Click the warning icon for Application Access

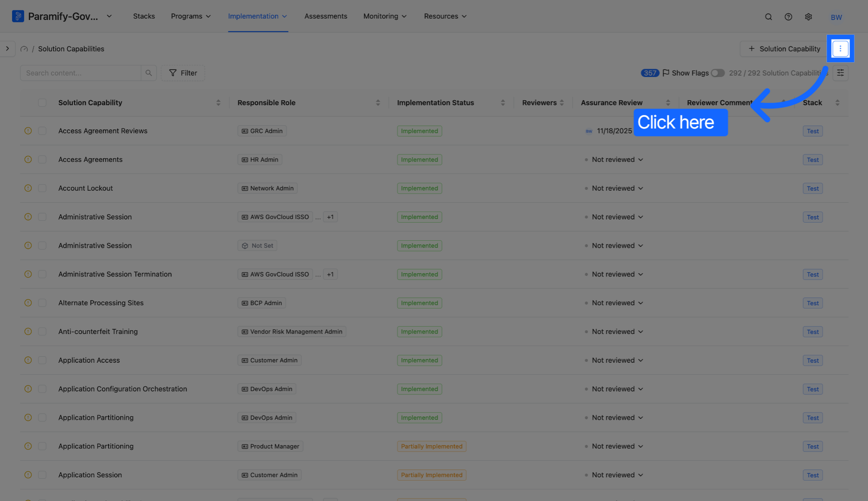(x=28, y=360)
